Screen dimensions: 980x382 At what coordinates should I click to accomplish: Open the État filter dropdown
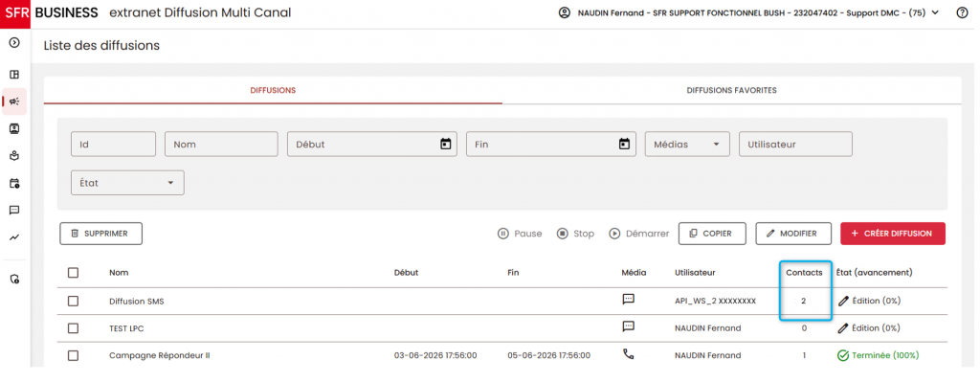tap(127, 183)
